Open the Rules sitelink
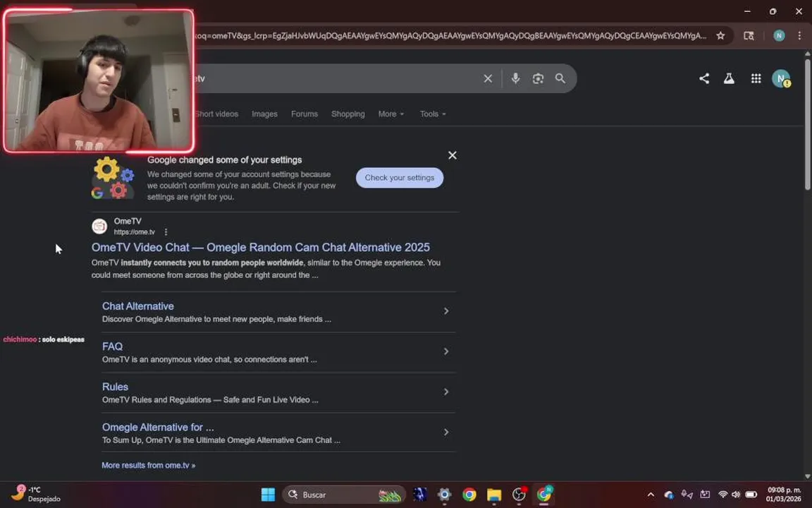 point(115,387)
